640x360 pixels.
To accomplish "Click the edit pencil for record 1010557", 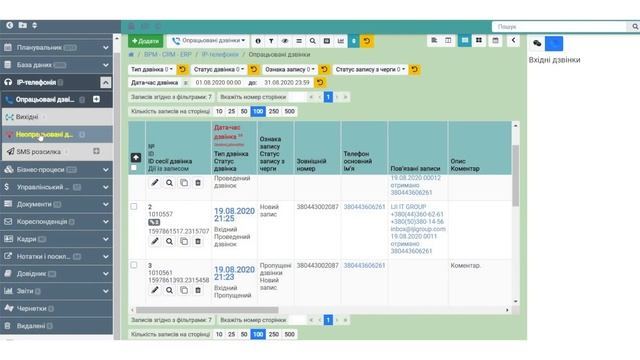I will [x=155, y=242].
